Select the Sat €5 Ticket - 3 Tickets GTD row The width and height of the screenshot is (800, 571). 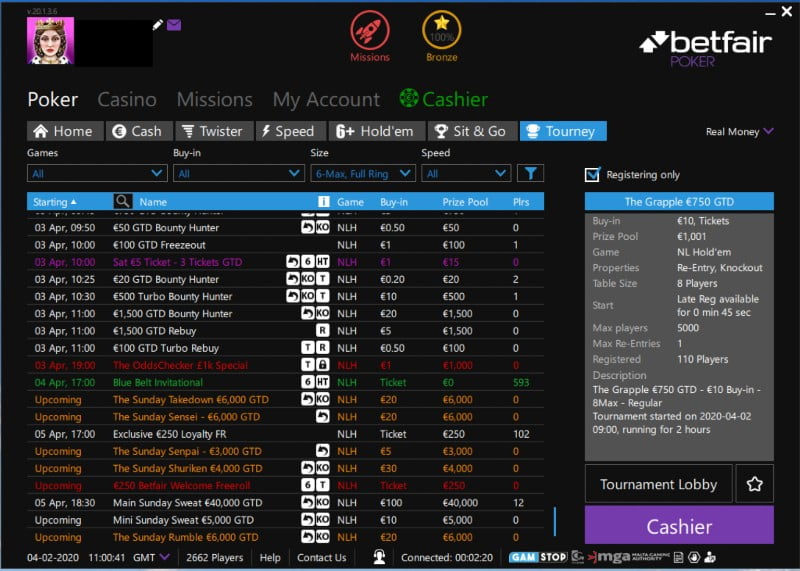(285, 262)
